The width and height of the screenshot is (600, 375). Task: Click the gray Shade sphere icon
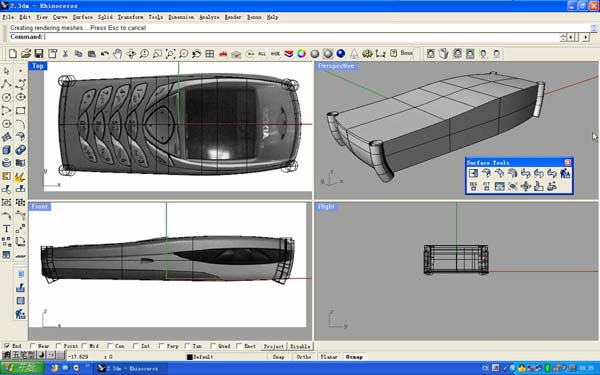point(315,54)
